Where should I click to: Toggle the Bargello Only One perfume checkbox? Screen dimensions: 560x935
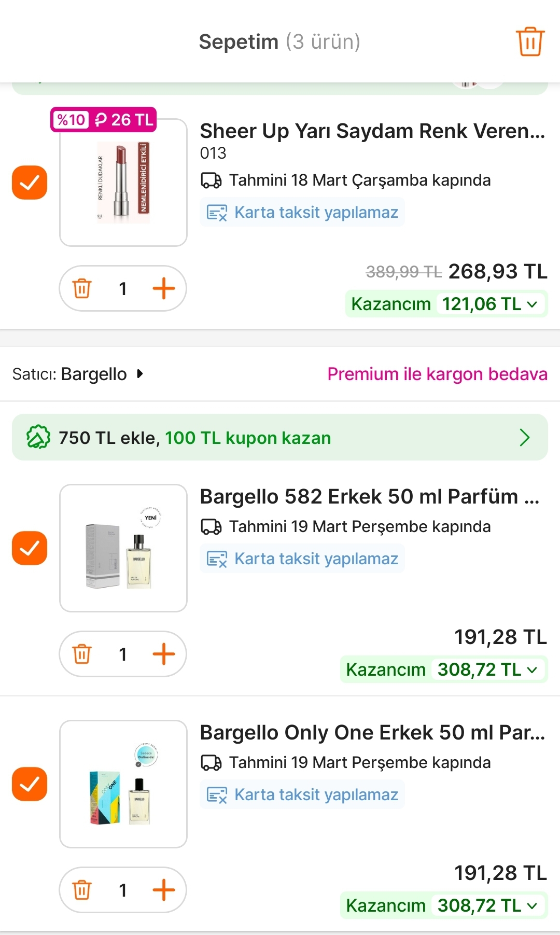(x=30, y=784)
